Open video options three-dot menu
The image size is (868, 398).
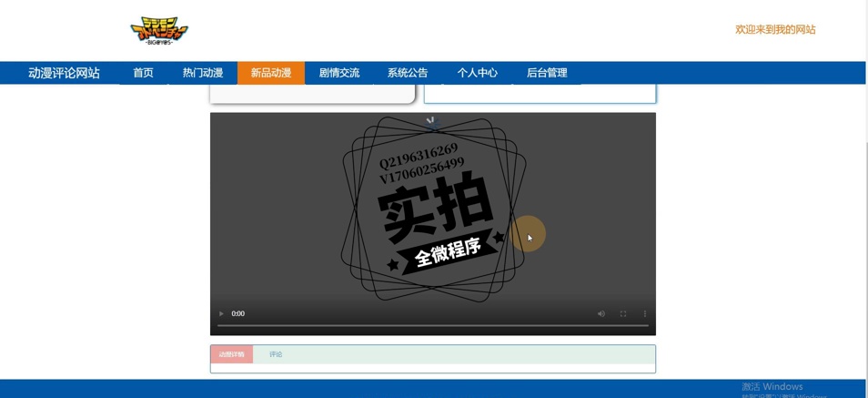[644, 313]
